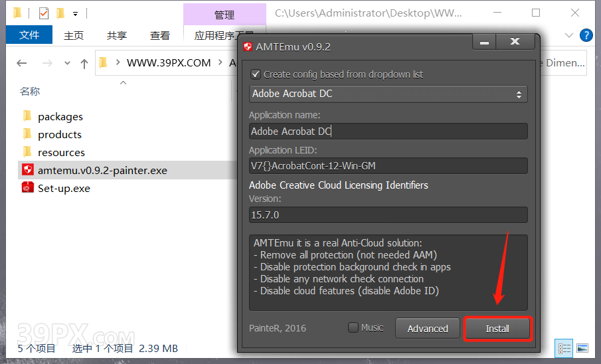Select the 管理 contextual tab
The height and width of the screenshot is (364, 601).
224,15
